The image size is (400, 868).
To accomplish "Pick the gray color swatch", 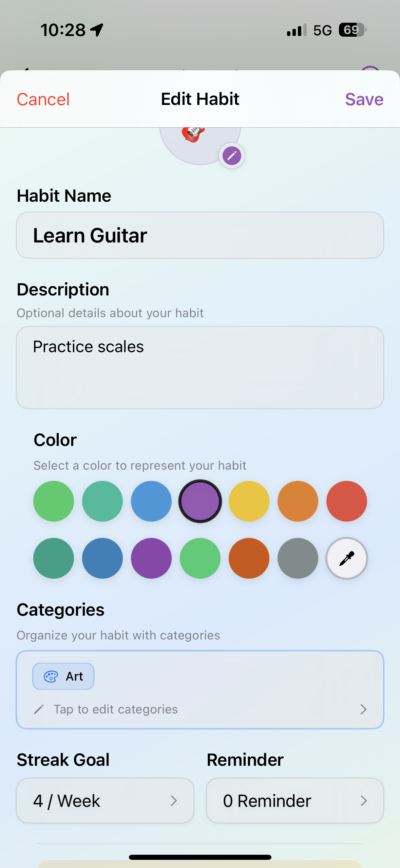I will (298, 558).
